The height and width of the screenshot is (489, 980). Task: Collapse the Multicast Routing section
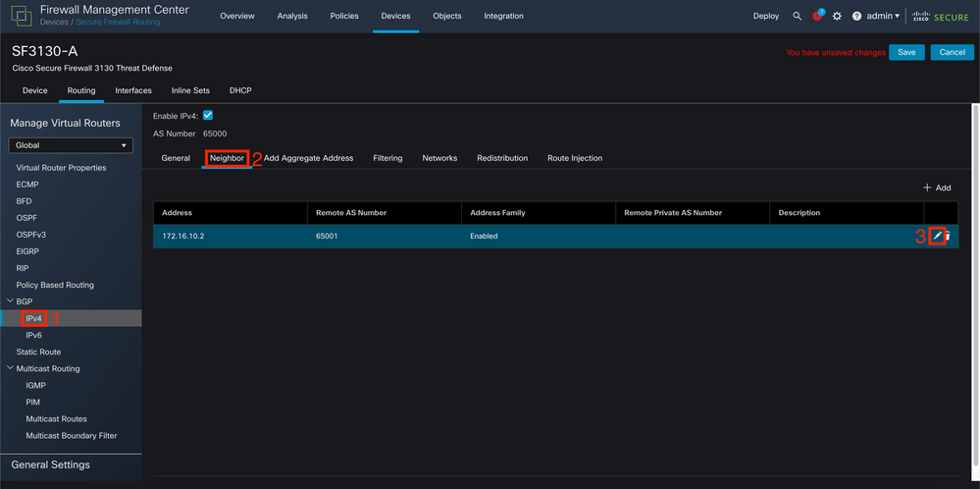(10, 368)
